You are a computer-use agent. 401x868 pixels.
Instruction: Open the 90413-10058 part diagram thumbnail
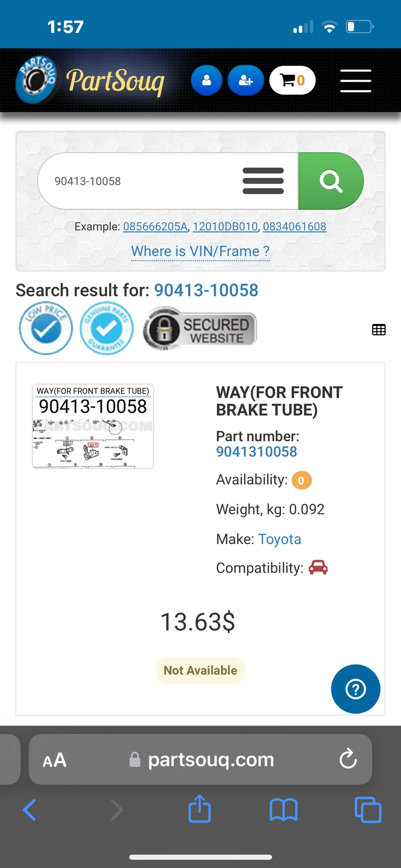coord(93,426)
